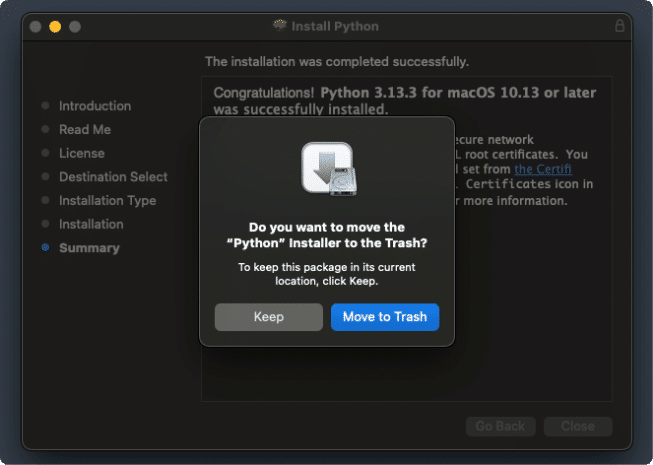Click the Keep button
653x465 pixels.
[269, 317]
